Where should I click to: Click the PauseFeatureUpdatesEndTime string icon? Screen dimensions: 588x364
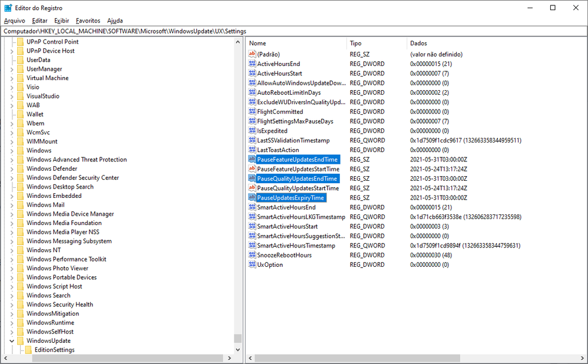tap(252, 159)
